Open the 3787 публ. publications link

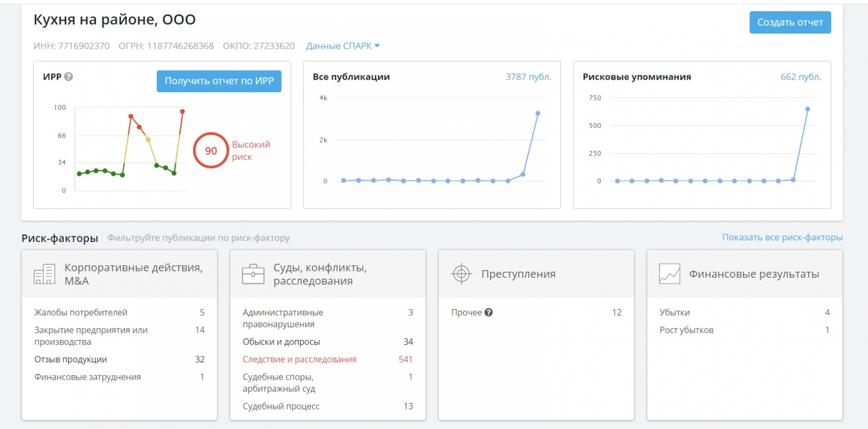coord(528,77)
